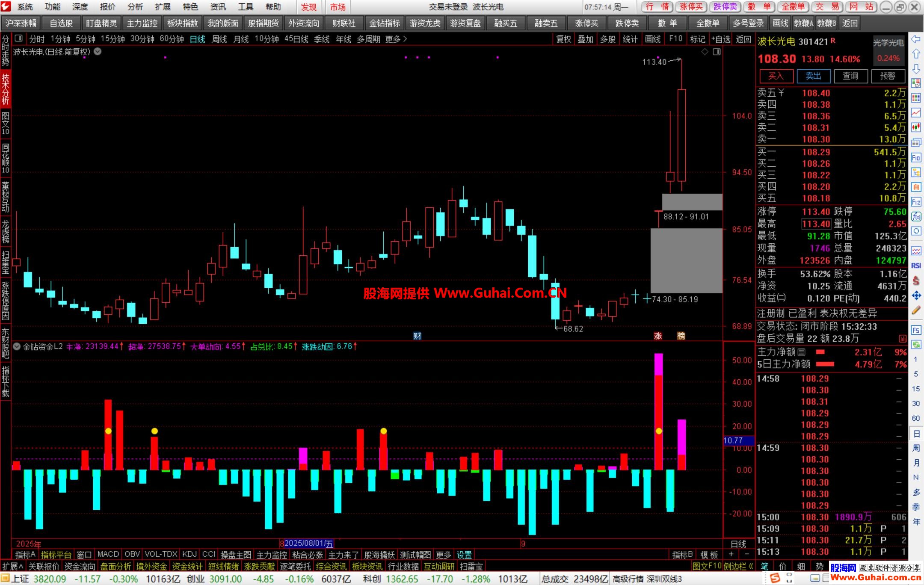Click the 卖出 sell button
Image resolution: width=924 pixels, height=585 pixels.
pos(813,76)
